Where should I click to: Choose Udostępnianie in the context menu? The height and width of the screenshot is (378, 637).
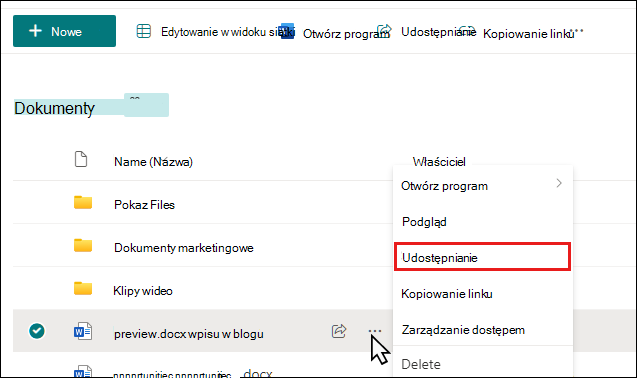click(x=483, y=257)
